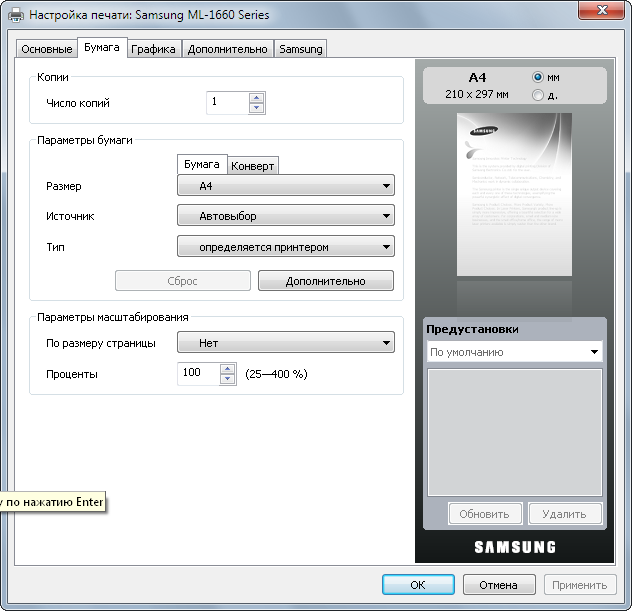Increase scaling percentage with up arrow
The image size is (632, 611).
[227, 369]
